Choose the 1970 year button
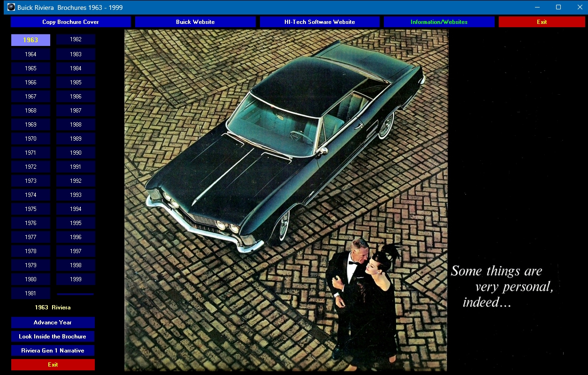This screenshot has height=375, width=588. 31,139
